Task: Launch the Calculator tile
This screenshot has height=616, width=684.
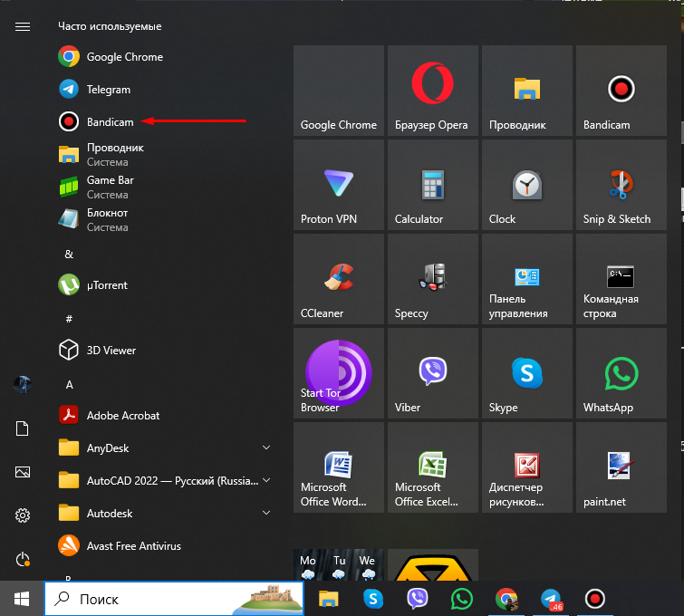Action: (x=433, y=185)
